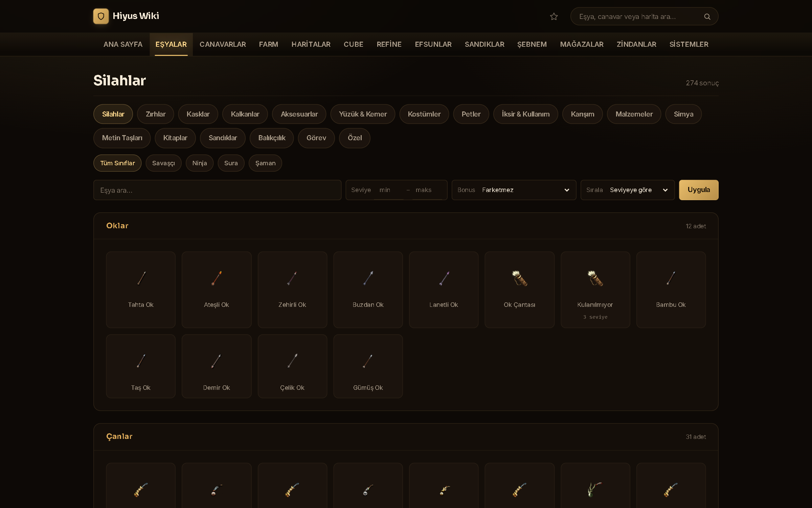Open the Lanetli Ok arrow icon
Image resolution: width=812 pixels, height=508 pixels.
444,278
